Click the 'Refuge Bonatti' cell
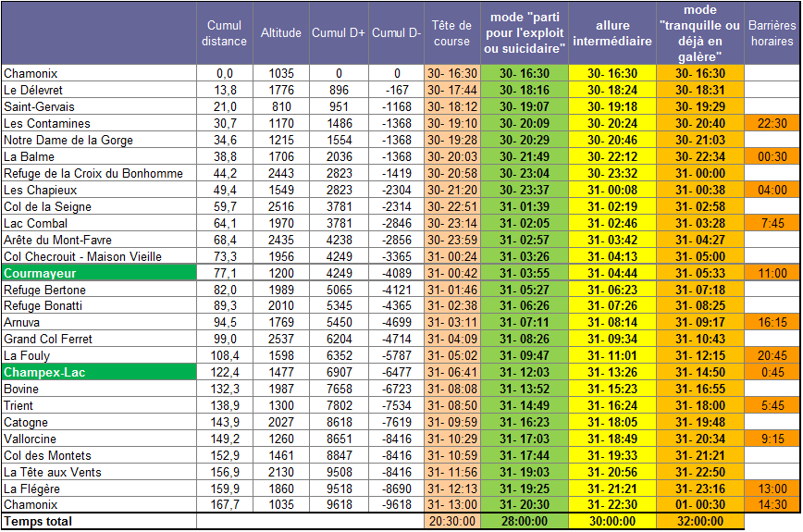 coord(99,305)
